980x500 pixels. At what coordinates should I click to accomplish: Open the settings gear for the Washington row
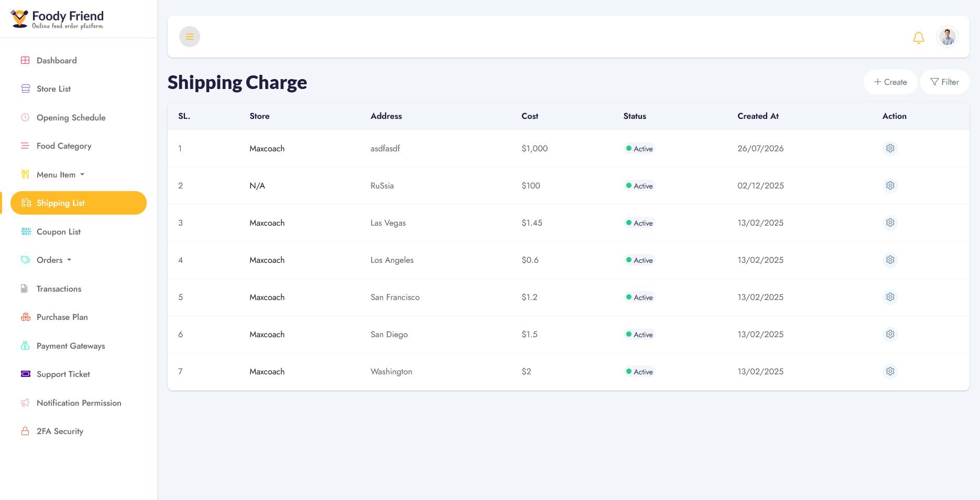tap(890, 372)
